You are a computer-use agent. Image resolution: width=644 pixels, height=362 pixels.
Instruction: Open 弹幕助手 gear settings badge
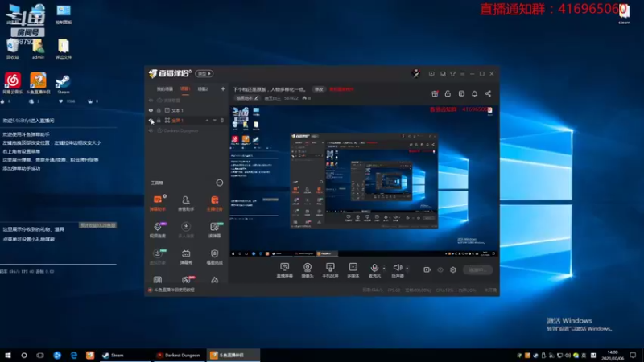[165, 196]
